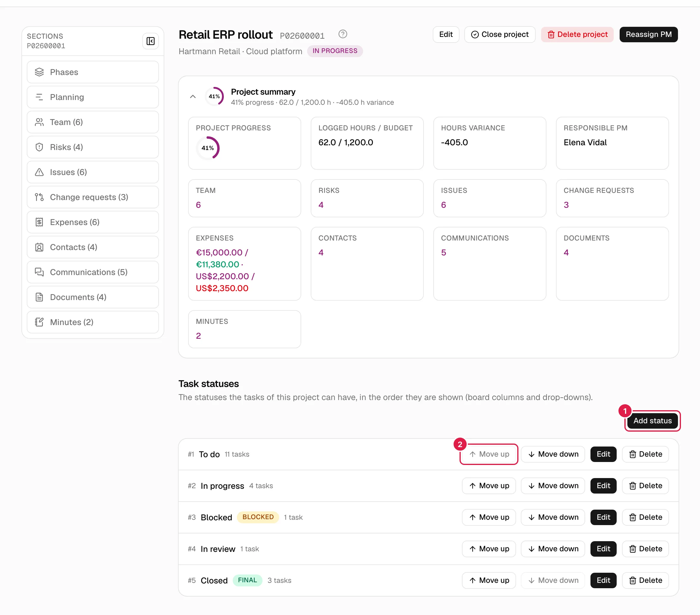Image resolution: width=700 pixels, height=615 pixels.
Task: Move up the In progress status
Action: click(489, 486)
